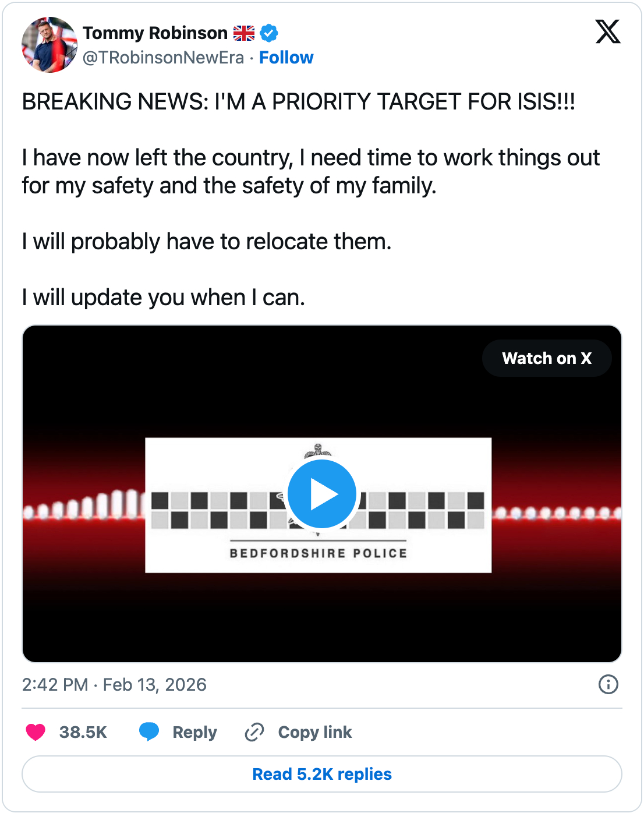Screen dimensions: 644x813
Task: Open Read 5.2K replies
Action: (x=322, y=774)
